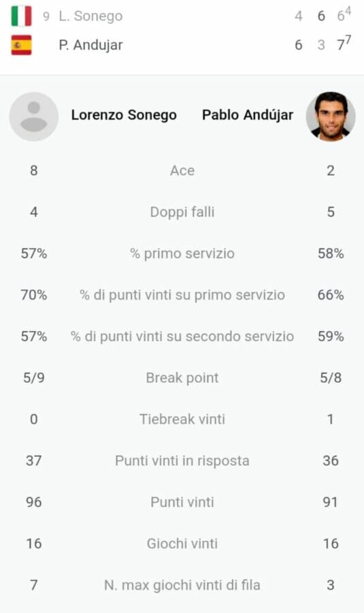Viewport: 364px width, 613px height.
Task: Click the Tiebreak vinti label
Action: pyautogui.click(x=182, y=419)
